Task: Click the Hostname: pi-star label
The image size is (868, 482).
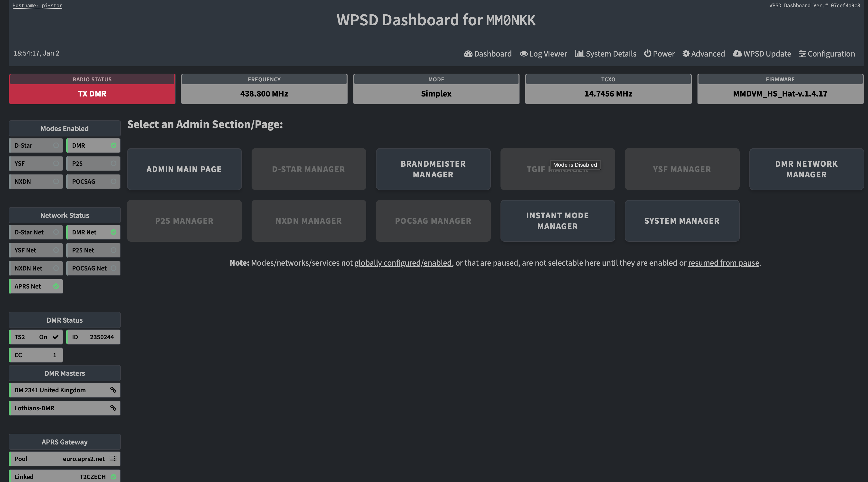Action: click(38, 5)
